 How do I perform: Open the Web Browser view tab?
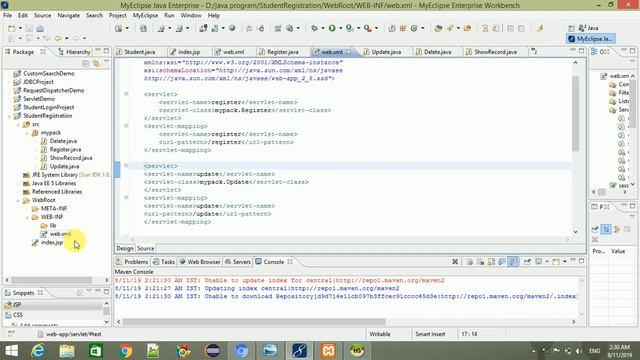200,262
